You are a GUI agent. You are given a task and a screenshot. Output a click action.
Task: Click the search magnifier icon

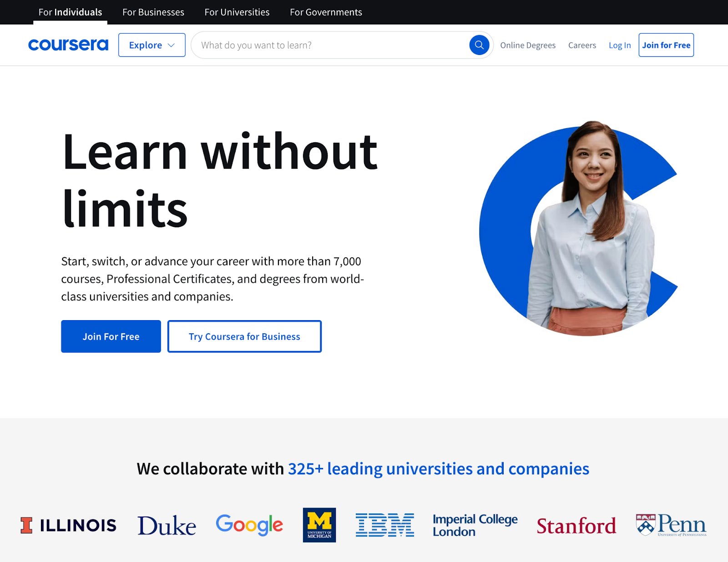pos(479,45)
